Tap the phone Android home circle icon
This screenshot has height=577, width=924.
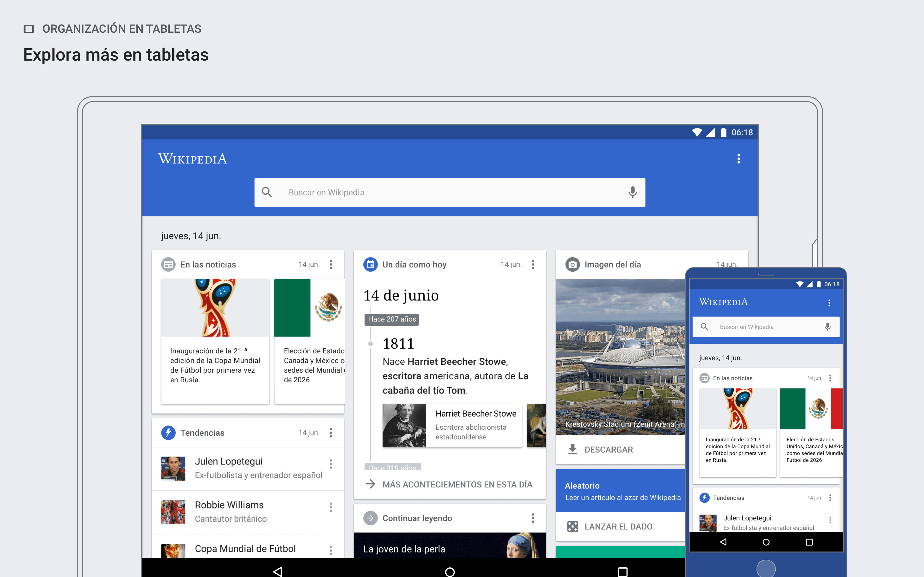(x=766, y=542)
